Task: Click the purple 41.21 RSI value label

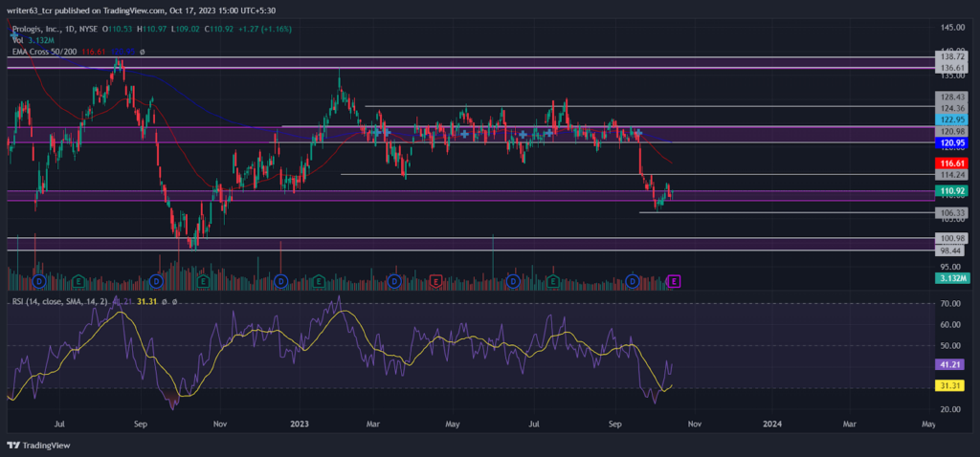Action: point(951,364)
